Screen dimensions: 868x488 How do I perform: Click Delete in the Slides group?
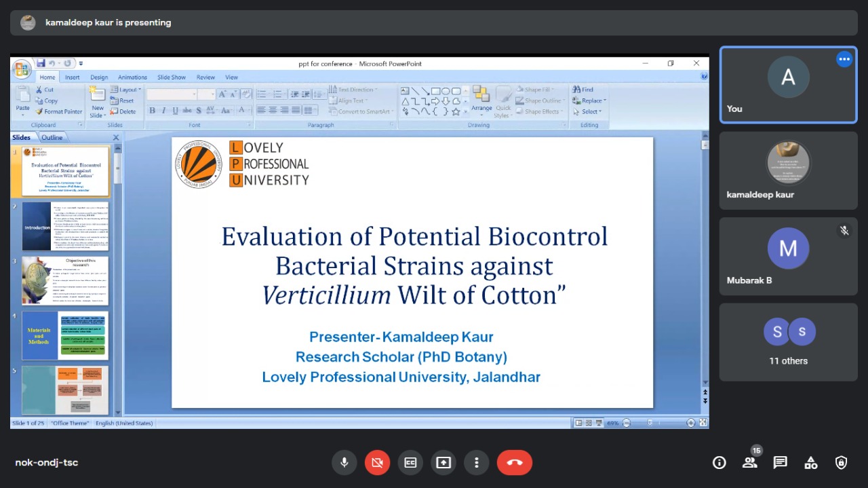pyautogui.click(x=123, y=111)
